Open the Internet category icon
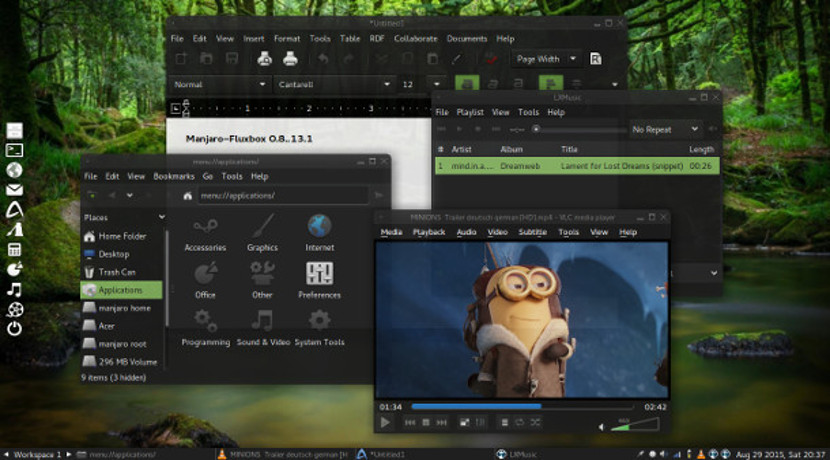The height and width of the screenshot is (460, 830). 320,227
